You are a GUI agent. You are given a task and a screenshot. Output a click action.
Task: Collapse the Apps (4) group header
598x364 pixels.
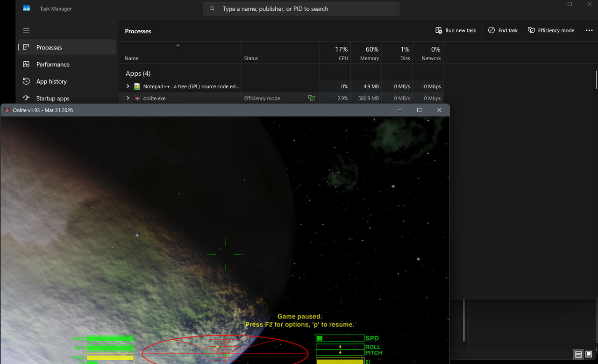point(138,73)
